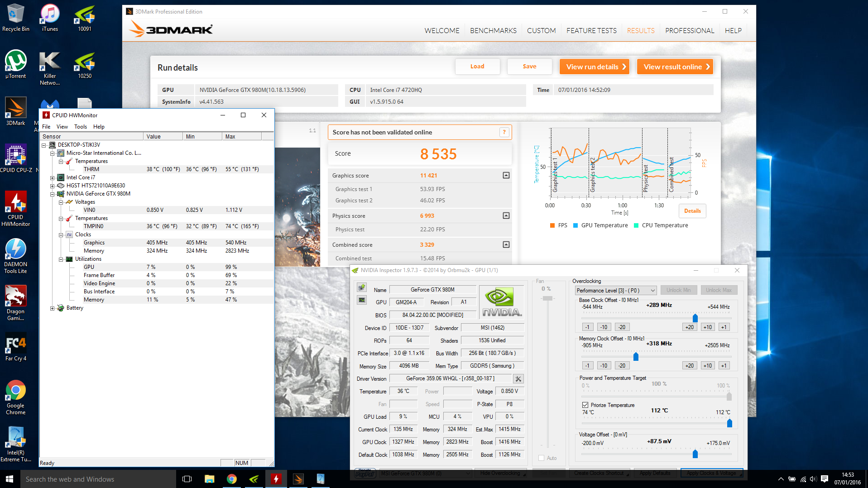Screen dimensions: 868x488
Task: Click View run details button
Action: click(595, 67)
